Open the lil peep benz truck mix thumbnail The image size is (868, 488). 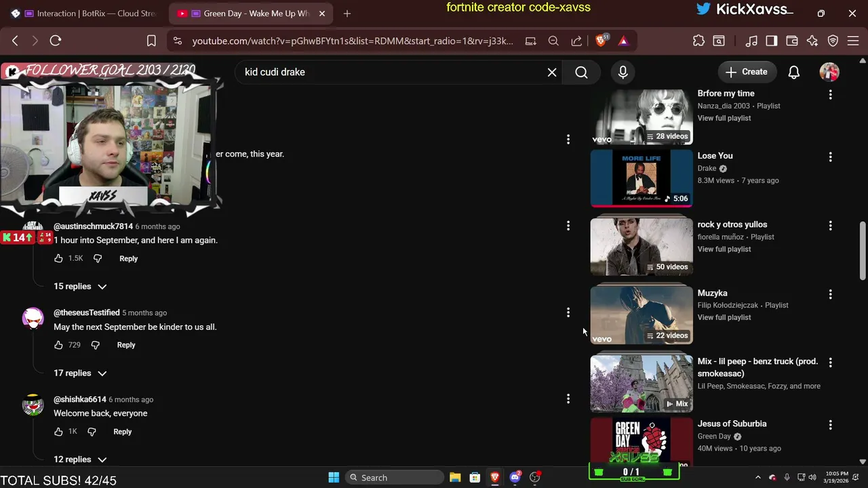click(642, 384)
